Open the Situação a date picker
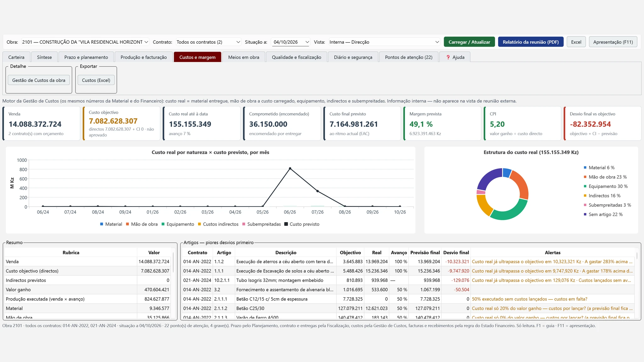The image size is (644, 362). (291, 42)
